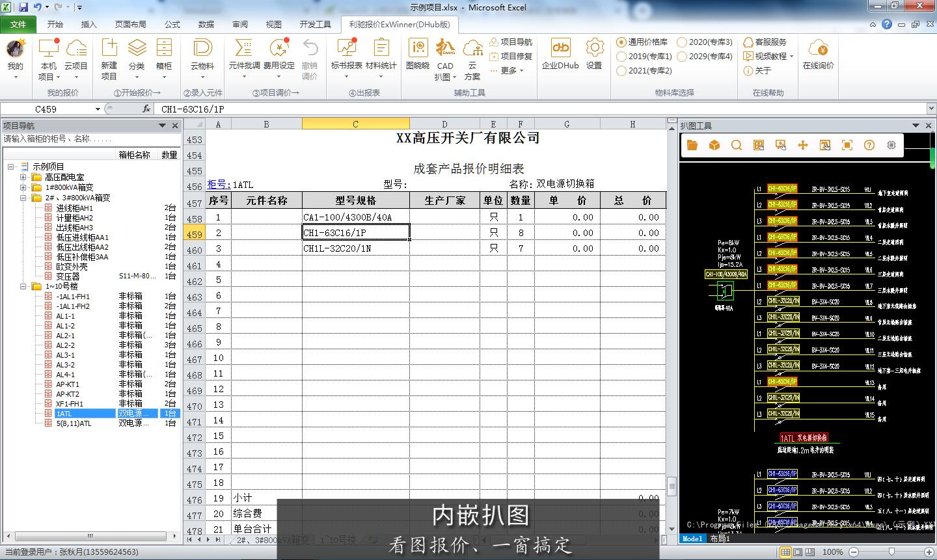
Task: Open the 文件 file menu
Action: pyautogui.click(x=18, y=24)
